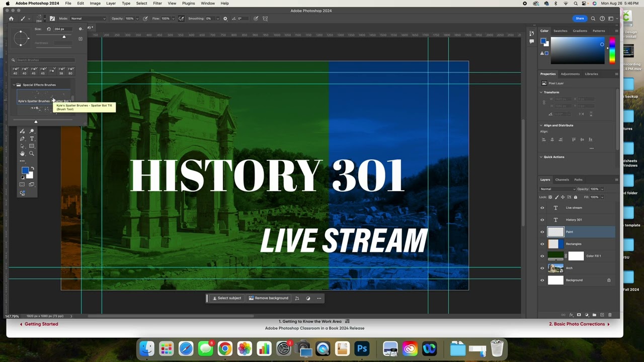Toggle pressure for opacity button
The height and width of the screenshot is (362, 644).
pos(146,19)
